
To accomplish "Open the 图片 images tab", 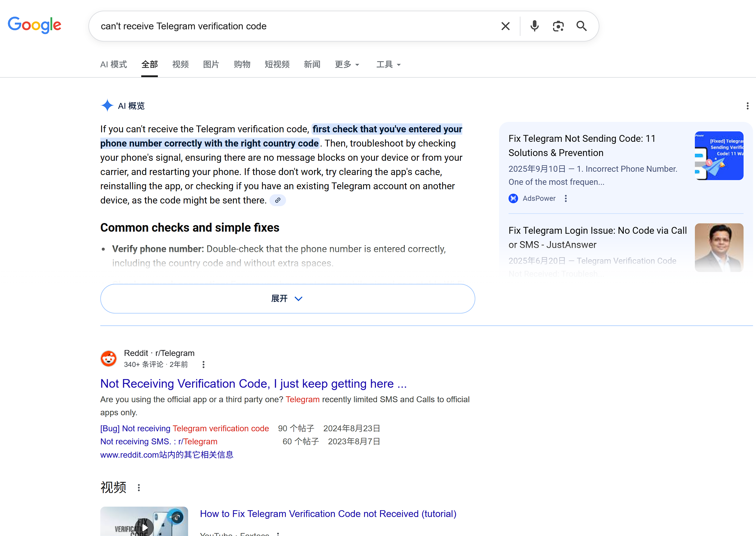I will click(x=211, y=64).
